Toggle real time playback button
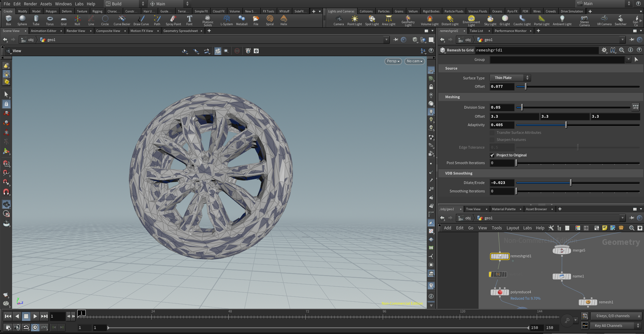Viewport: 644px width, 334px height. pyautogui.click(x=35, y=327)
